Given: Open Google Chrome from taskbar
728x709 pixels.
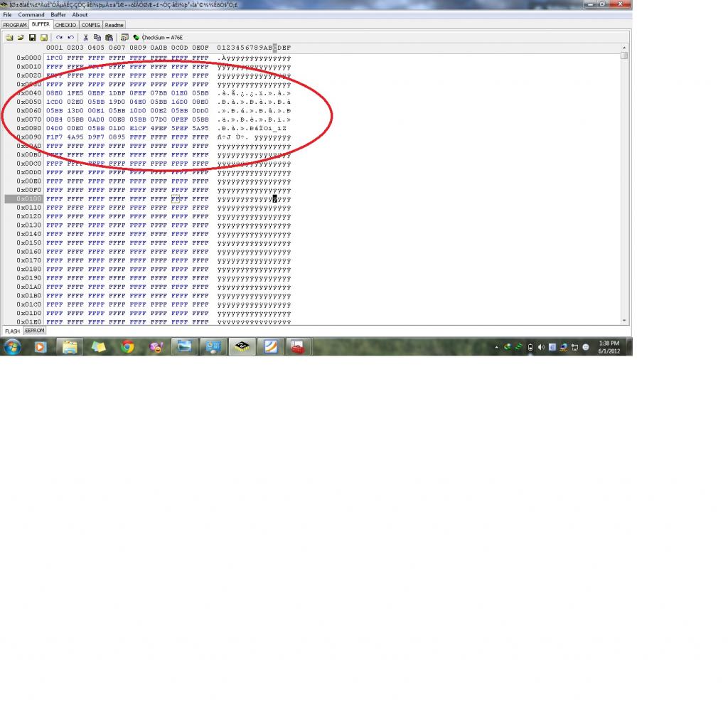Looking at the screenshot, I should (x=127, y=347).
